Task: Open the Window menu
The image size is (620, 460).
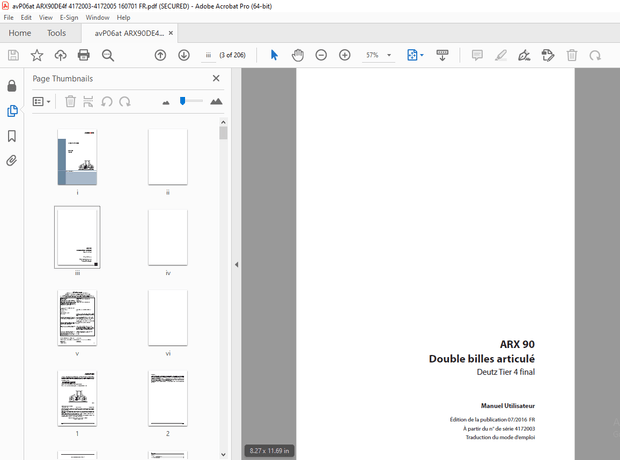Action: click(97, 17)
